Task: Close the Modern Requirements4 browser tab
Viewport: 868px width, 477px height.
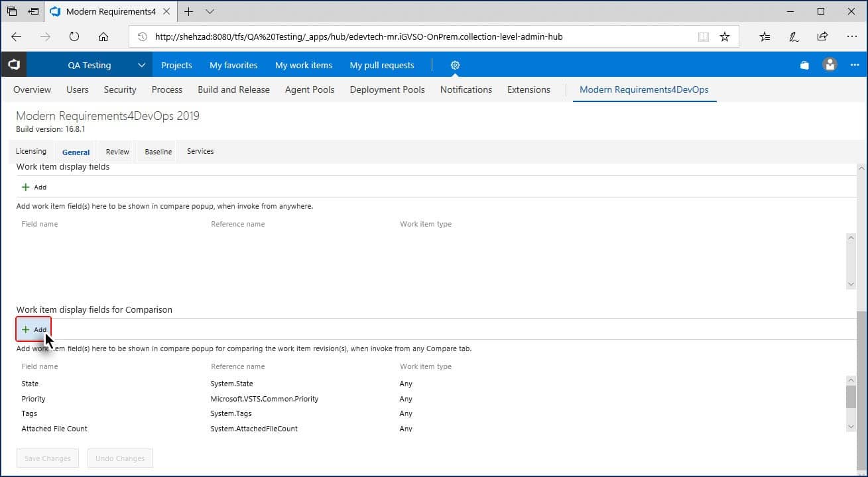Action: pyautogui.click(x=167, y=11)
